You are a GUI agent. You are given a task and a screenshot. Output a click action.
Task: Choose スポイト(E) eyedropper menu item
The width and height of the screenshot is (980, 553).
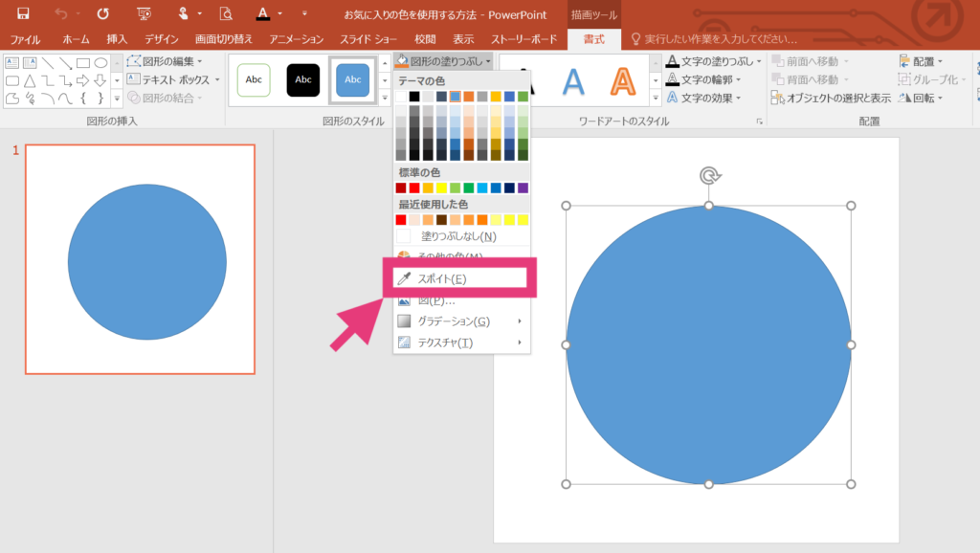click(x=460, y=278)
